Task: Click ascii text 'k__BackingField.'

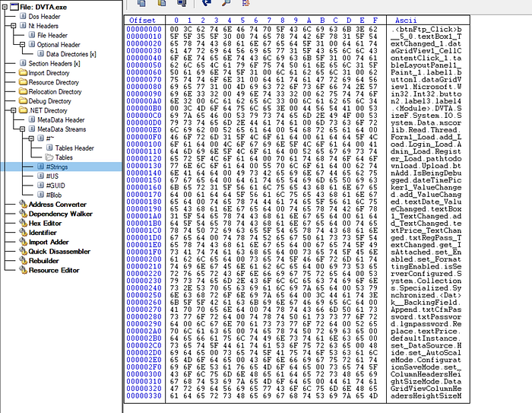Action: coord(426,303)
